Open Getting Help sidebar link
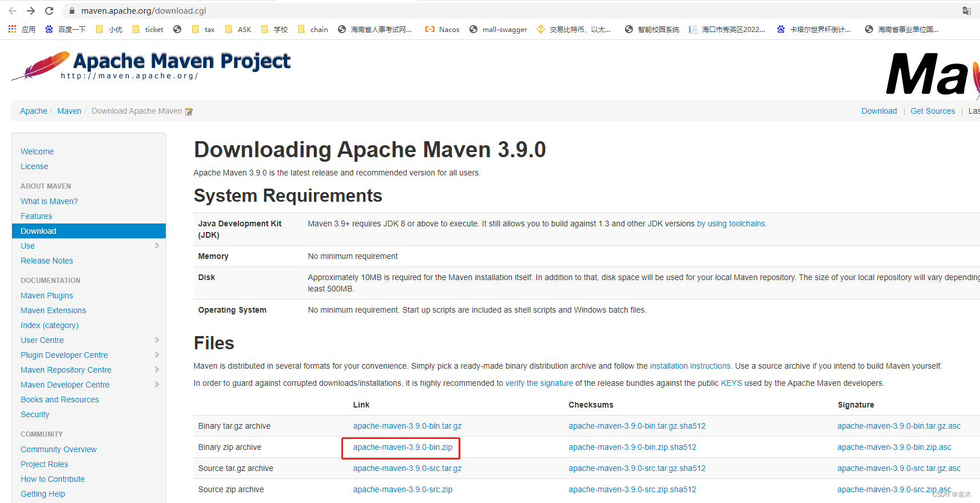980x503 pixels. tap(43, 494)
